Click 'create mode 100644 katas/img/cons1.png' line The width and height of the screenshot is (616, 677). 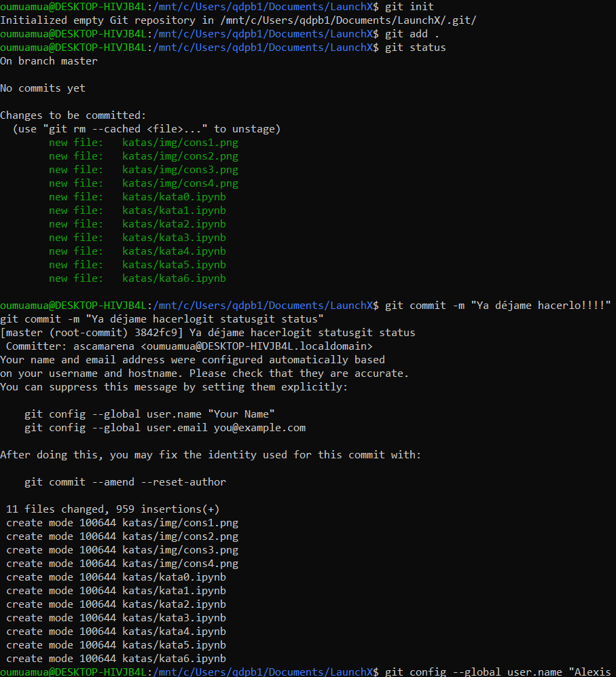click(x=122, y=523)
